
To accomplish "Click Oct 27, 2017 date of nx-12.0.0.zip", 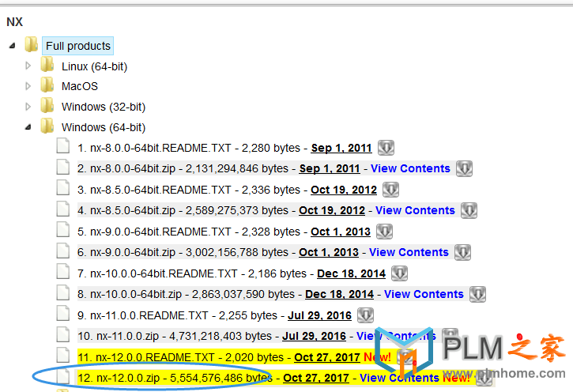I will (316, 378).
